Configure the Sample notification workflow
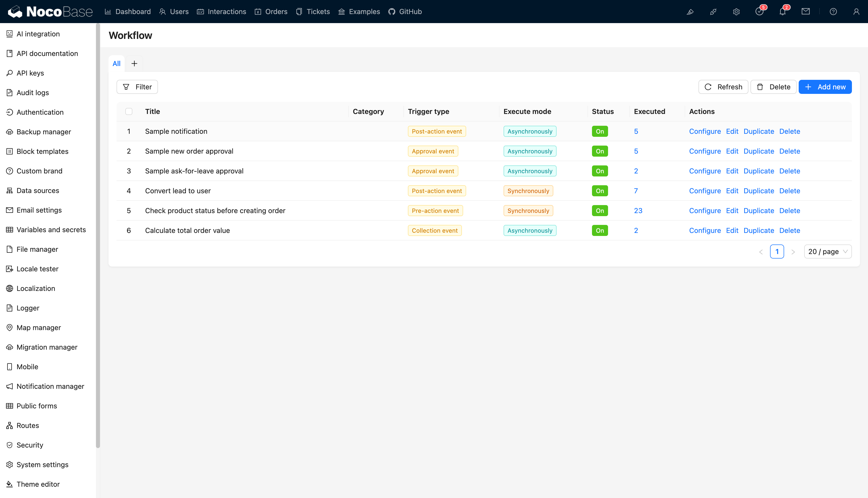This screenshot has height=498, width=868. tap(705, 131)
